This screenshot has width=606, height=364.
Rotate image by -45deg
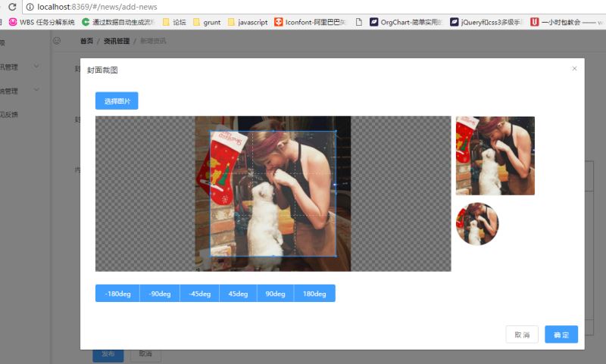(x=199, y=294)
